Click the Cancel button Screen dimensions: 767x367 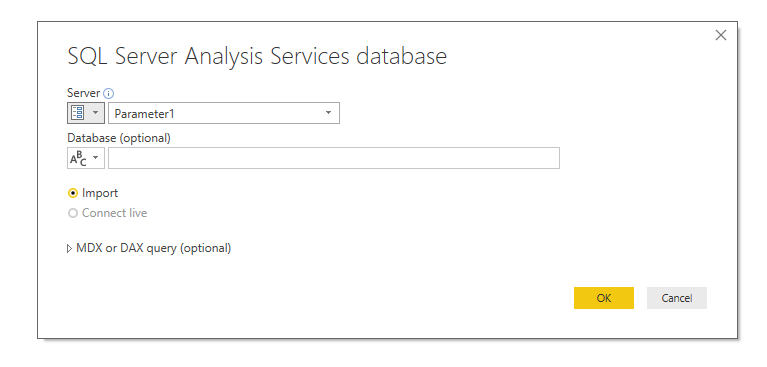click(x=677, y=298)
